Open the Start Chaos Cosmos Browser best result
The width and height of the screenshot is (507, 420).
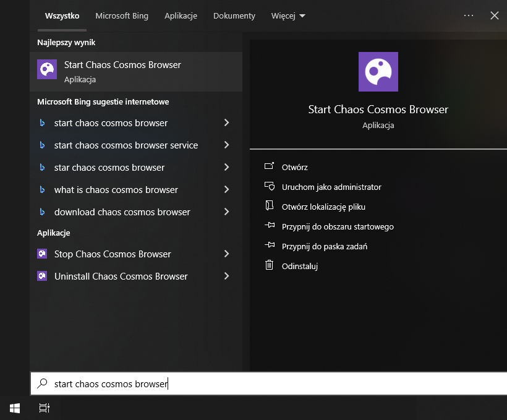pos(136,72)
